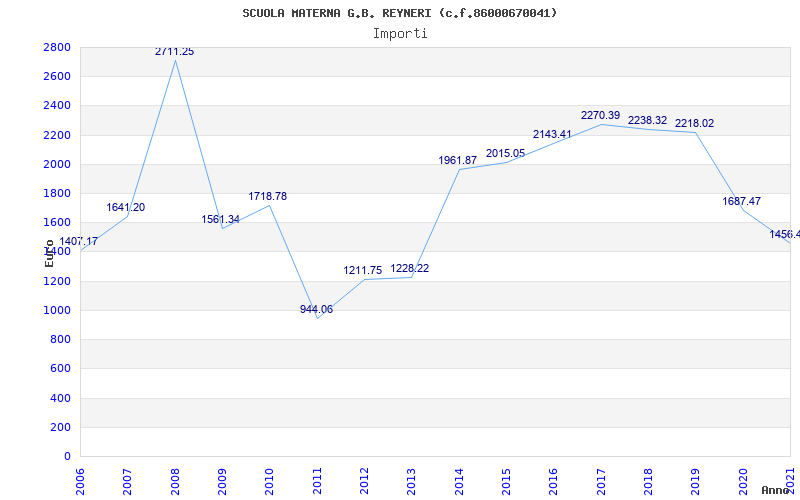Screen dimensions: 800x500
Task: Click the y-axis value 800
Action: tap(61, 339)
